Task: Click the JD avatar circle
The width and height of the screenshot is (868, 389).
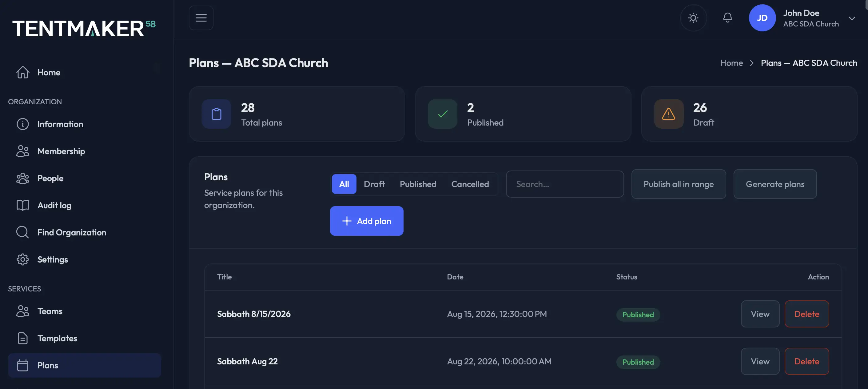Action: point(762,18)
